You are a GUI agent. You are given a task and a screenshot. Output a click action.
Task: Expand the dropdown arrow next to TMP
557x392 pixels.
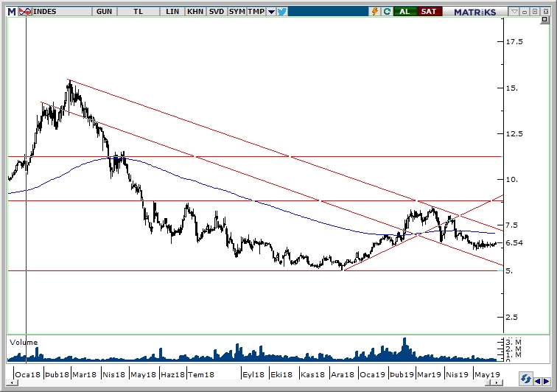[271, 12]
